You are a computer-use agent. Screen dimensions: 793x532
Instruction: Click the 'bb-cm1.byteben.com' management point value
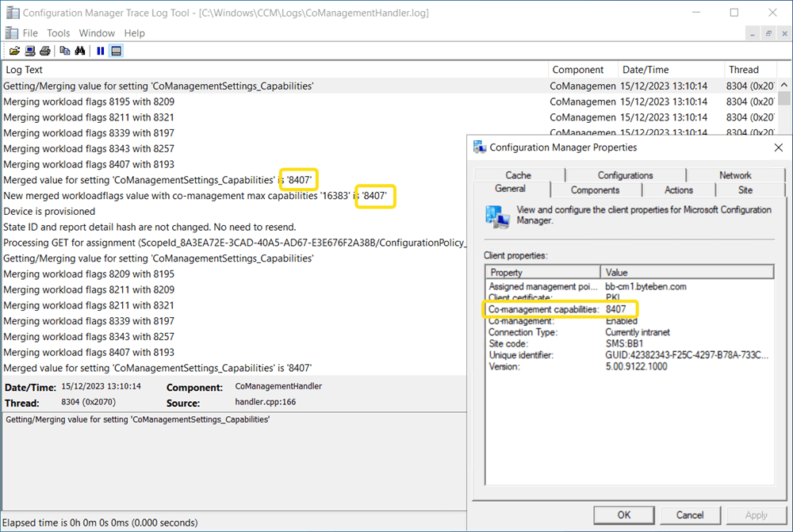[x=646, y=286]
